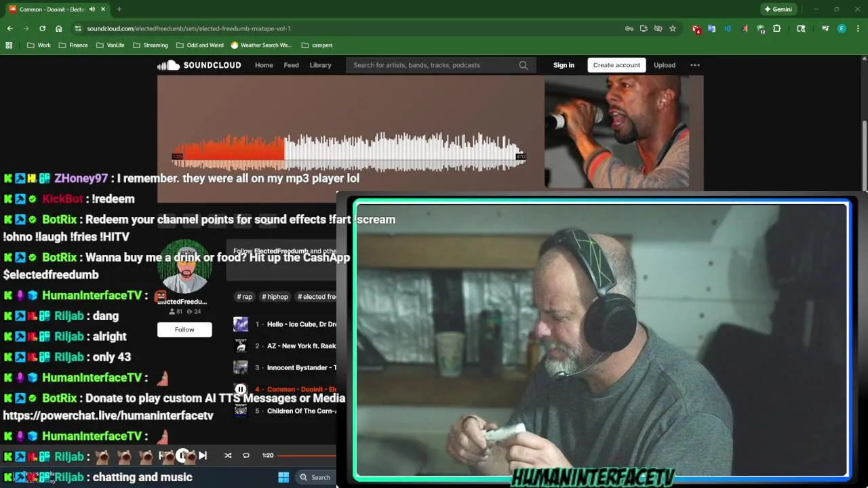Viewport: 868px width, 488px height.
Task: Click the address bar URL
Action: [x=189, y=28]
